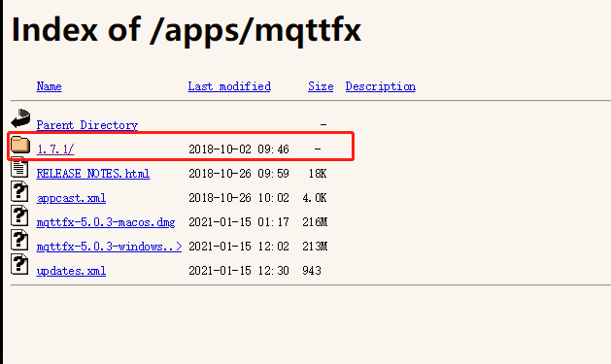Go to Parent Directory link
Image resolution: width=611 pixels, height=364 pixels.
pyautogui.click(x=87, y=125)
